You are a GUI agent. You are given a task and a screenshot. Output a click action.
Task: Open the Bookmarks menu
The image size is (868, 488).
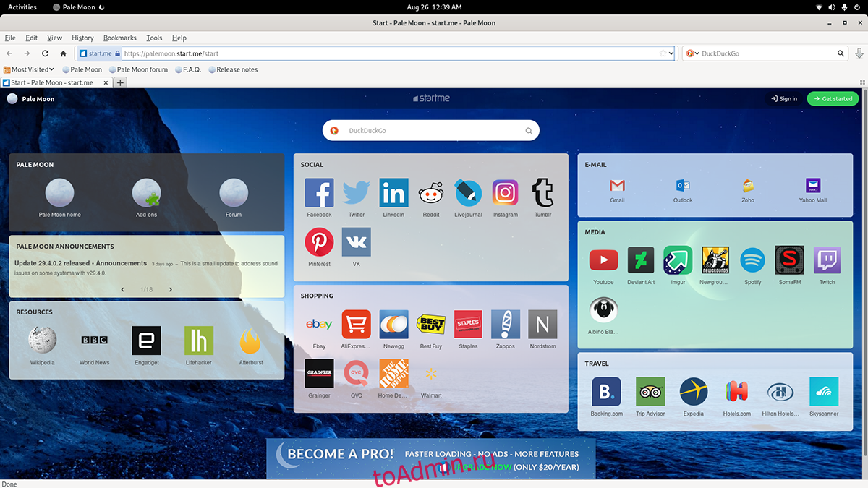(x=119, y=38)
